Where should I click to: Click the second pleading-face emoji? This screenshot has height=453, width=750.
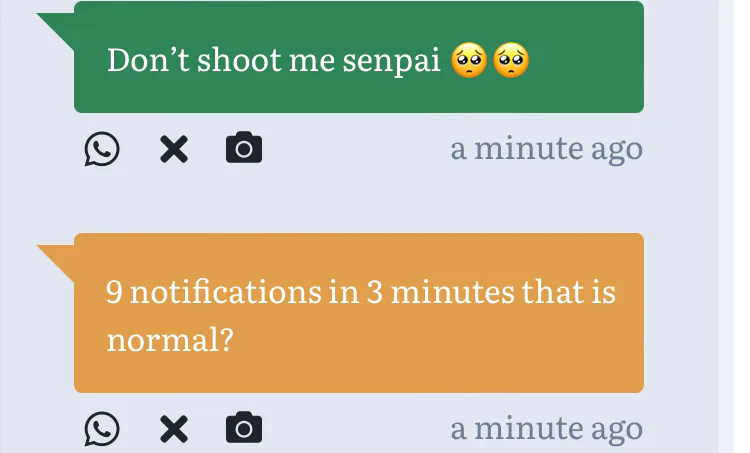510,61
